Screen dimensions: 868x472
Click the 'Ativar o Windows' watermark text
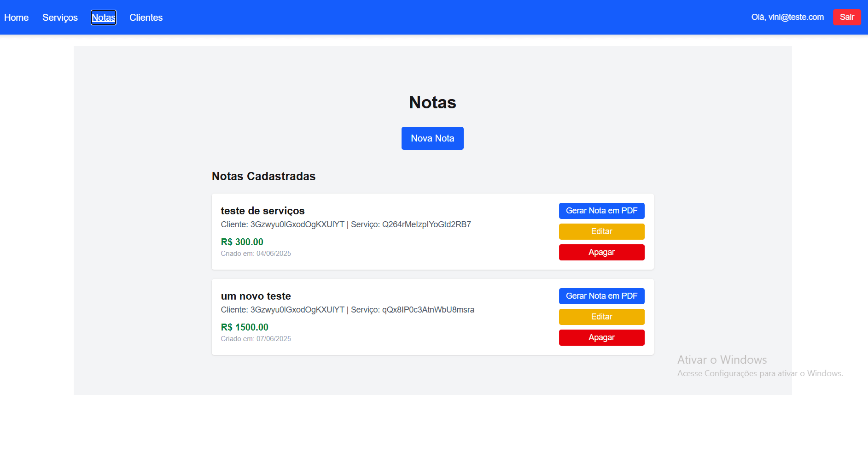[721, 360]
